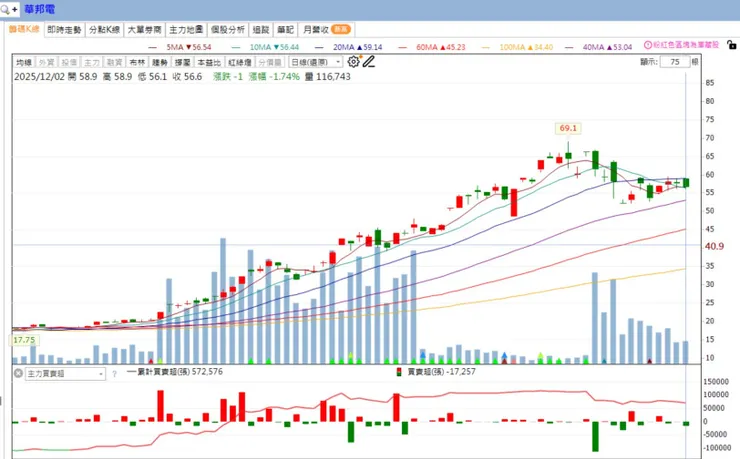
Task: Click the 2025/12/02 date readout
Action: pos(39,76)
